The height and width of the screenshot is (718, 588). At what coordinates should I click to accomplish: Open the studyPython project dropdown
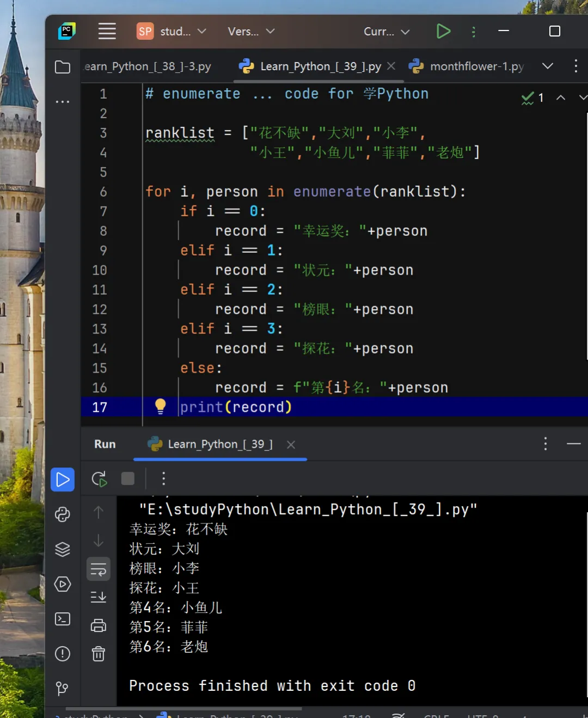coord(171,31)
